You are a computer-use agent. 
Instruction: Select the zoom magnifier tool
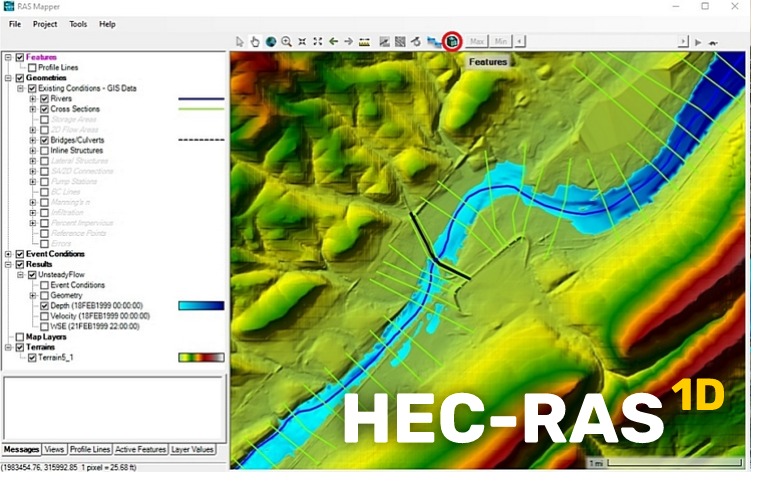tap(286, 42)
